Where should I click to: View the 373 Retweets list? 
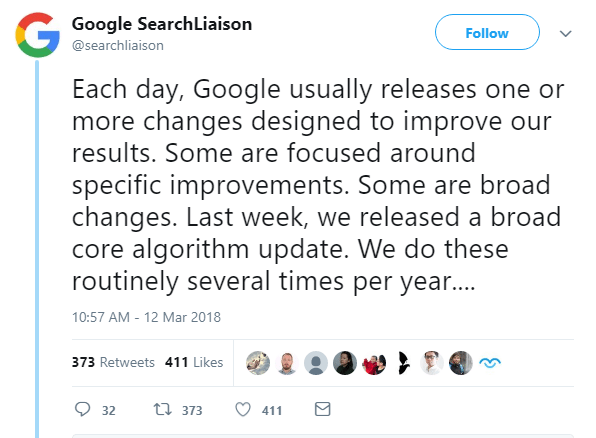113,362
